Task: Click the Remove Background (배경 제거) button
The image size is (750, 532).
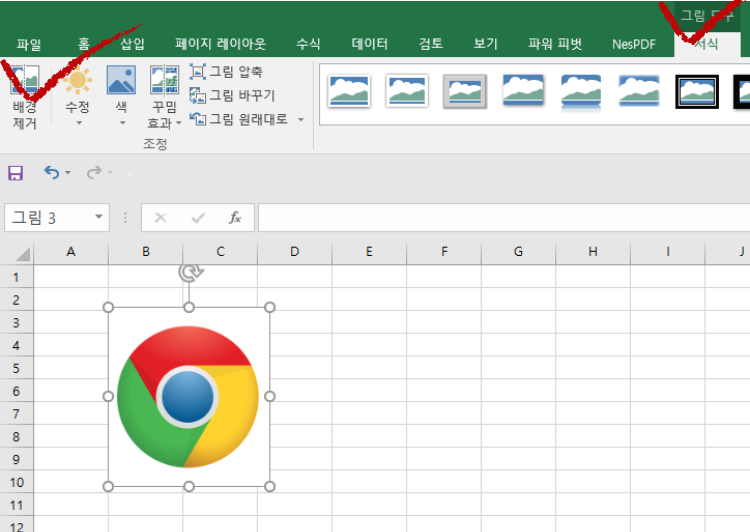Action: (x=24, y=97)
